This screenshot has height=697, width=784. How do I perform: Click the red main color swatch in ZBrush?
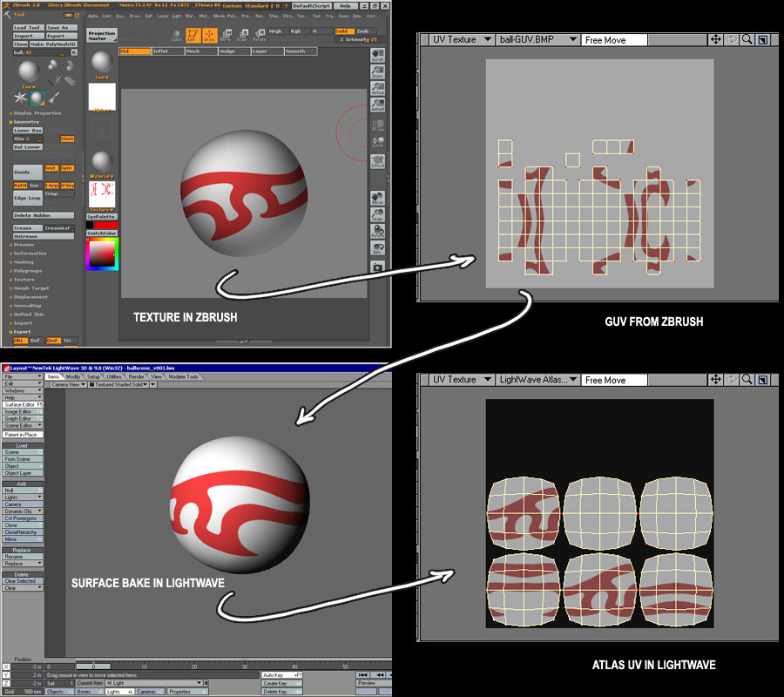coord(106,225)
